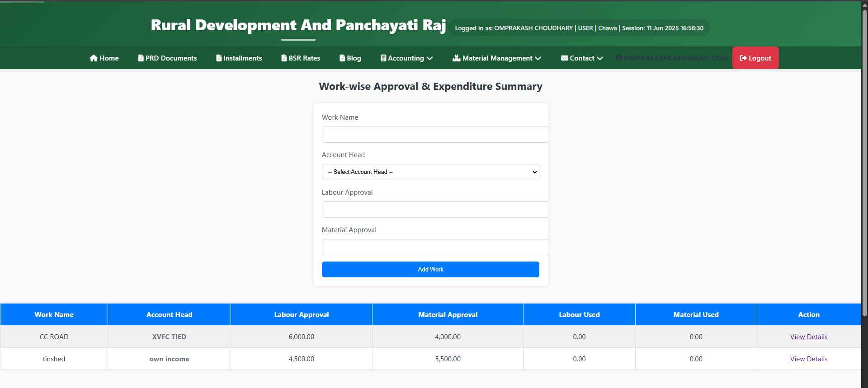
Task: Click the Accounting calculator icon
Action: (x=383, y=58)
